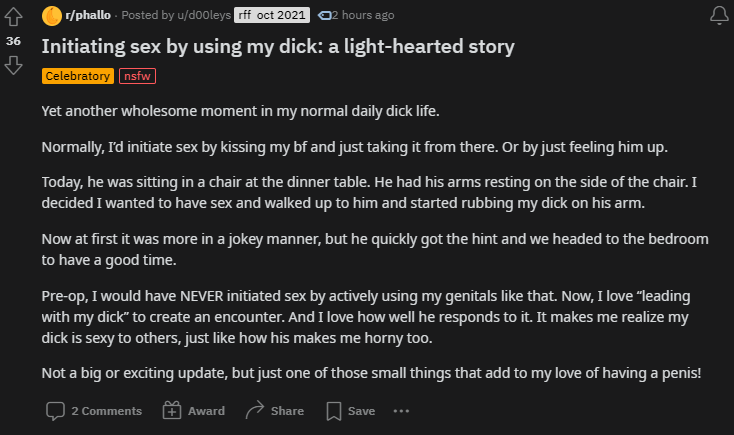Image resolution: width=734 pixels, height=435 pixels.
Task: Click the "rff oct 2021" user flair
Action: (273, 15)
